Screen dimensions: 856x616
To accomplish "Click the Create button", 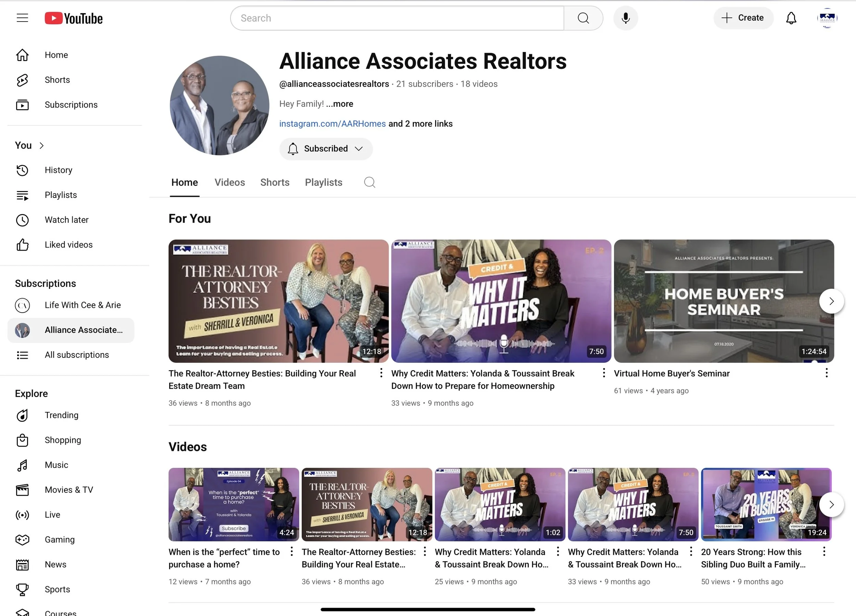I will 743,18.
